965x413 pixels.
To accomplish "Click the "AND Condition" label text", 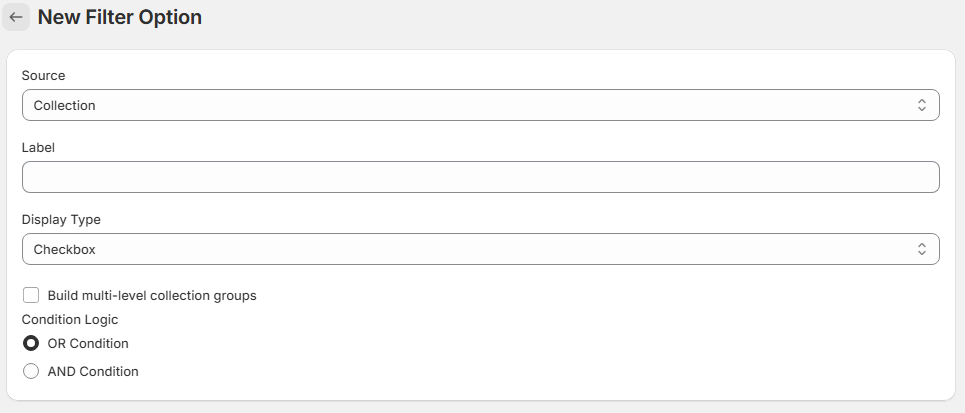I will pyautogui.click(x=93, y=371).
